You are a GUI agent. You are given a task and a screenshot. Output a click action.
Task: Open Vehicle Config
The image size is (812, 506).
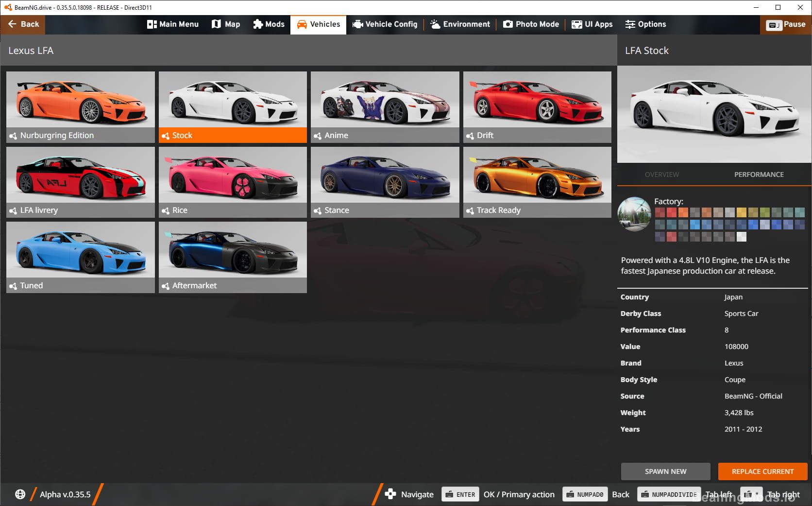(x=385, y=24)
